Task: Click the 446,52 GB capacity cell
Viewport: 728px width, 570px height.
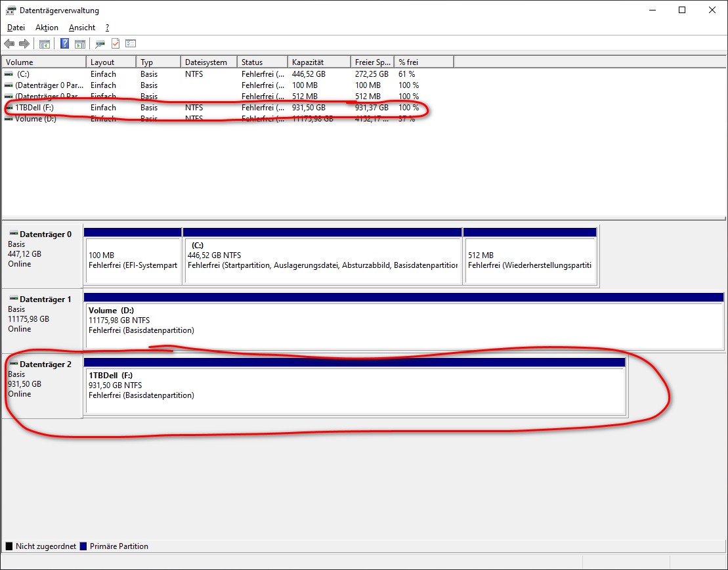Action: coord(309,74)
